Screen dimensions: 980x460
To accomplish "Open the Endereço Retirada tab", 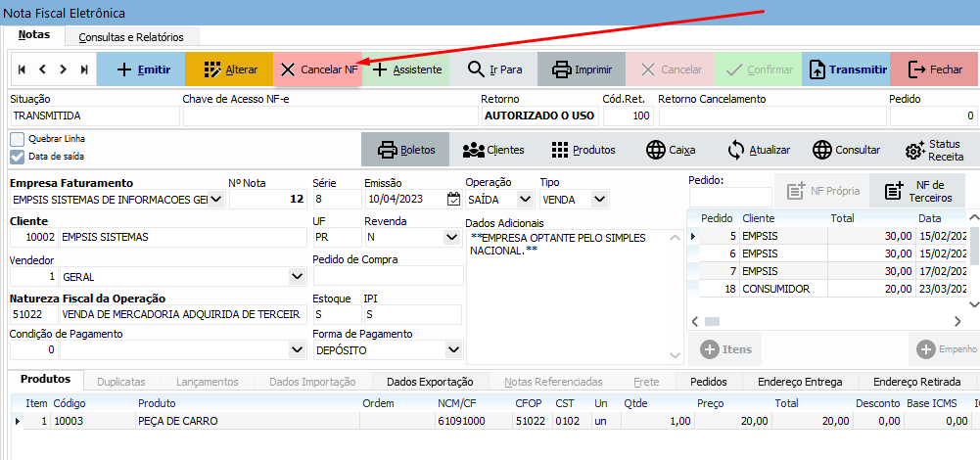I will [915, 382].
